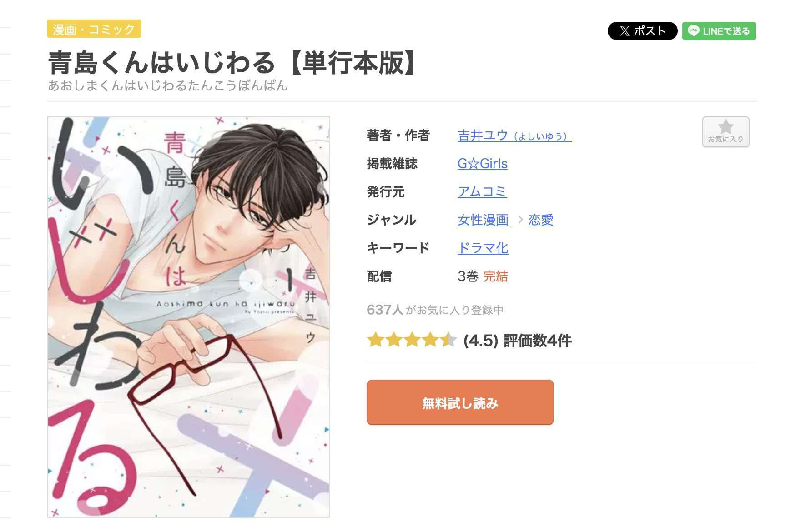Screen dimensions: 796x532
Task: Share via the ポスト button
Action: click(642, 31)
